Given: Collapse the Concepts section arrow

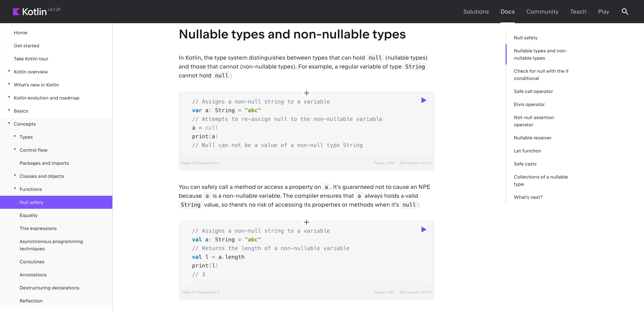Looking at the screenshot, I should (9, 123).
